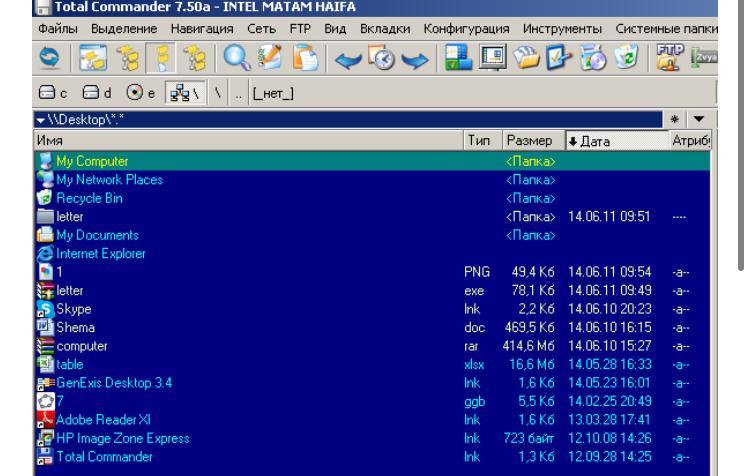Click the My Documents folder icon
Viewport: 750px width, 476px height.
45,235
